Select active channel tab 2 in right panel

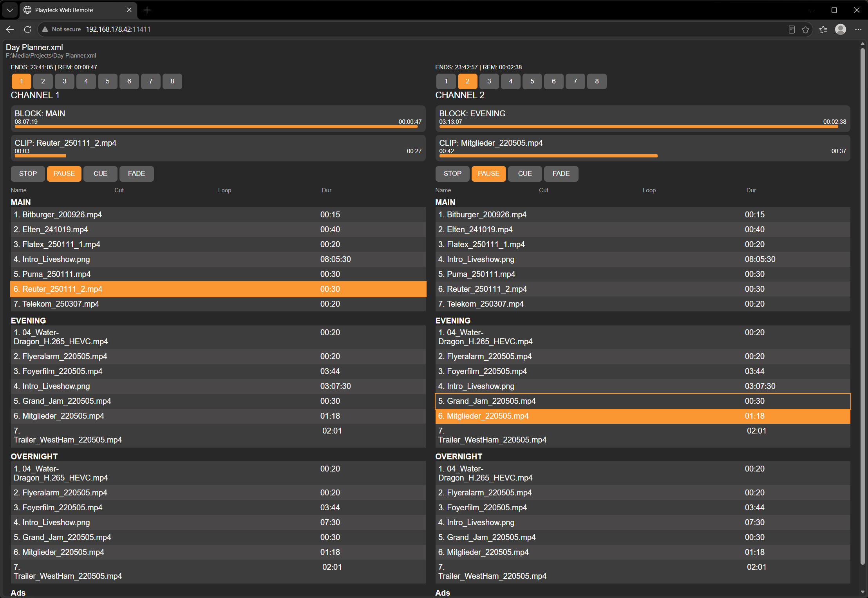pos(468,81)
